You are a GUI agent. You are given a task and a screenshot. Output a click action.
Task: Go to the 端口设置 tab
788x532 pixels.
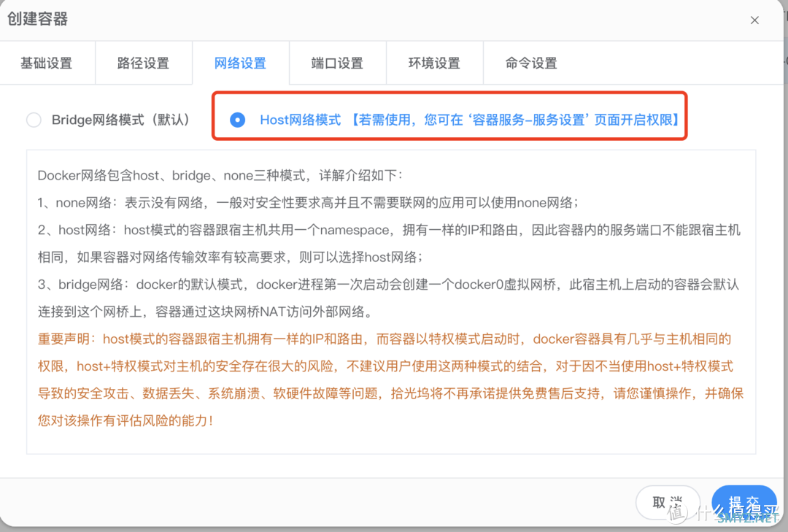pos(337,63)
